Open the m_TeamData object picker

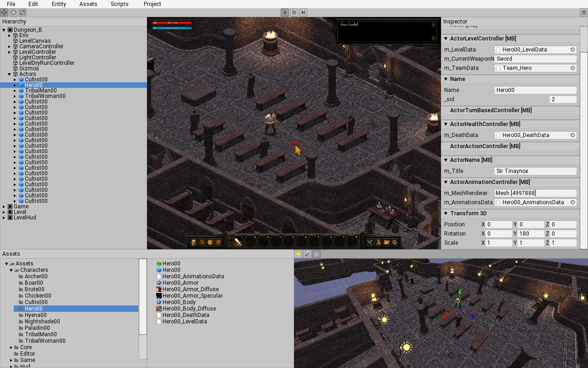click(x=573, y=68)
